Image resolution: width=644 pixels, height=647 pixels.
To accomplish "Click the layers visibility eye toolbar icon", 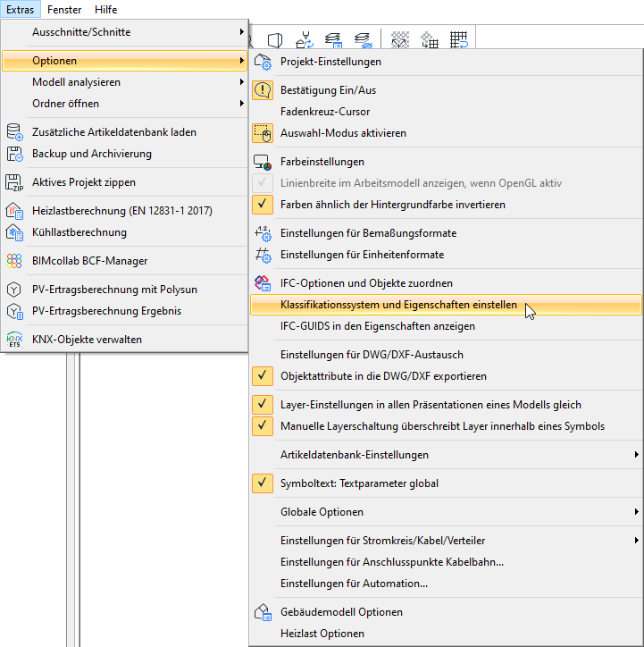I will [364, 40].
